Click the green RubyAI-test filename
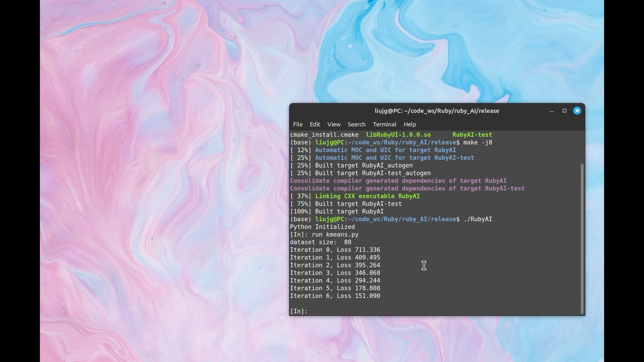Screen dimensions: 644x362 [x=472, y=135]
